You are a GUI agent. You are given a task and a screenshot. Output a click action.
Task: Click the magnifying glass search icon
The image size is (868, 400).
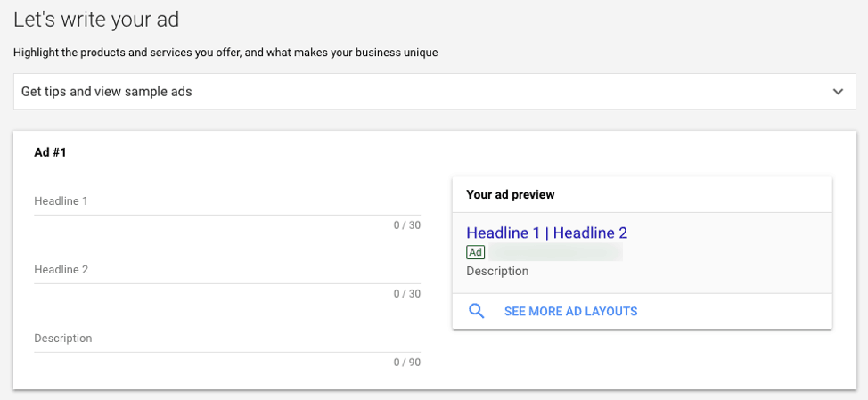pyautogui.click(x=477, y=311)
